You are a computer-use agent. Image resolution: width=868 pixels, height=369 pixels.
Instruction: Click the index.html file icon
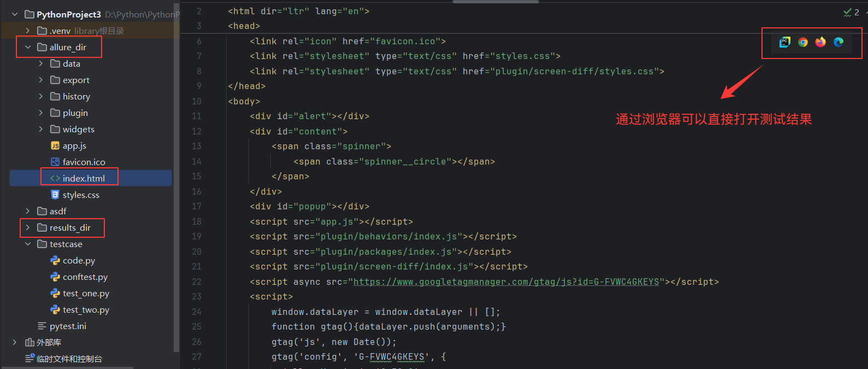click(55, 178)
